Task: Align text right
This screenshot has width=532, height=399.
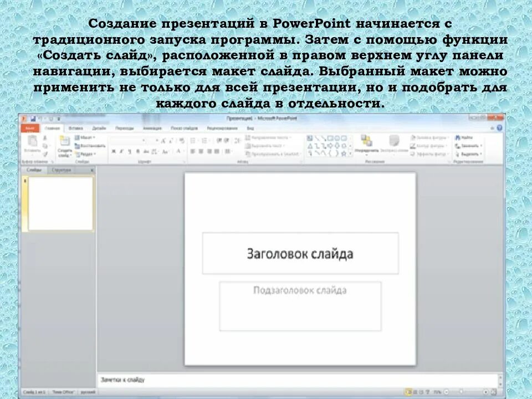Action: tap(209, 151)
